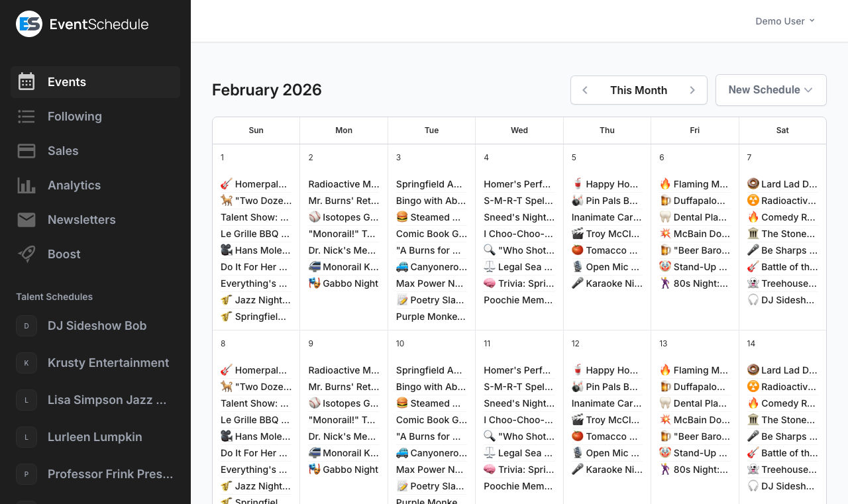Click the Boost paper plane icon
Image resolution: width=848 pixels, height=504 pixels.
pyautogui.click(x=26, y=254)
